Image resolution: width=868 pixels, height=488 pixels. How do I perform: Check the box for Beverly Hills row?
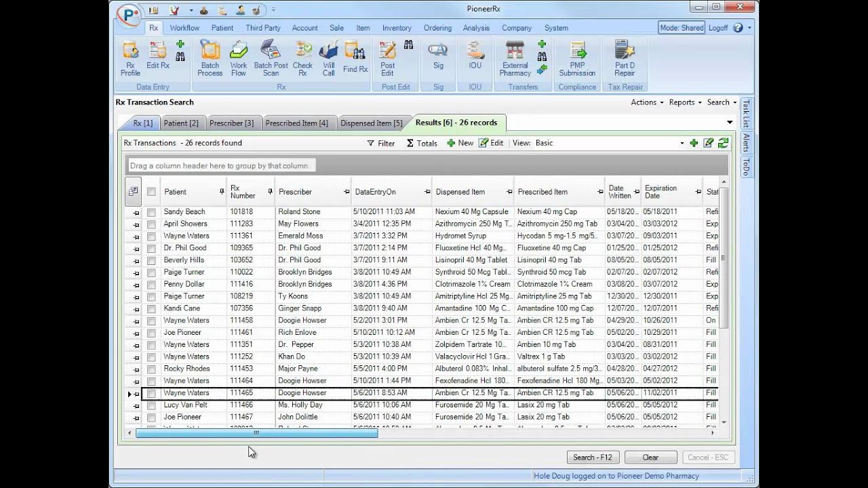(151, 260)
